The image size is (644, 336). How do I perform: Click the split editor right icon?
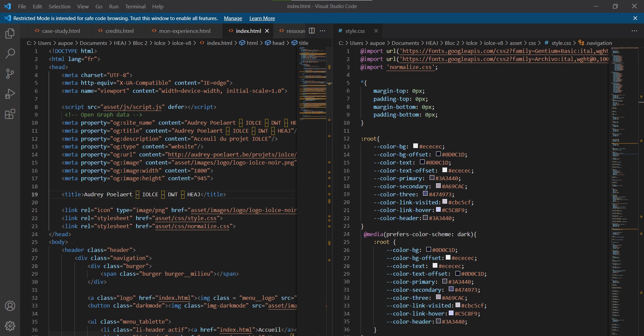[x=312, y=31]
